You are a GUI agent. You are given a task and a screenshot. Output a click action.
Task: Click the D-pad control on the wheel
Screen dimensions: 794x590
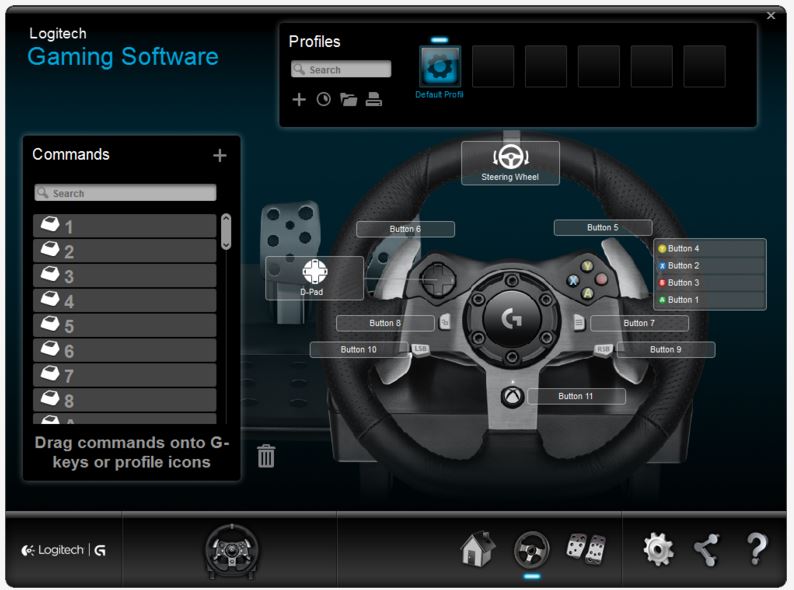(439, 280)
